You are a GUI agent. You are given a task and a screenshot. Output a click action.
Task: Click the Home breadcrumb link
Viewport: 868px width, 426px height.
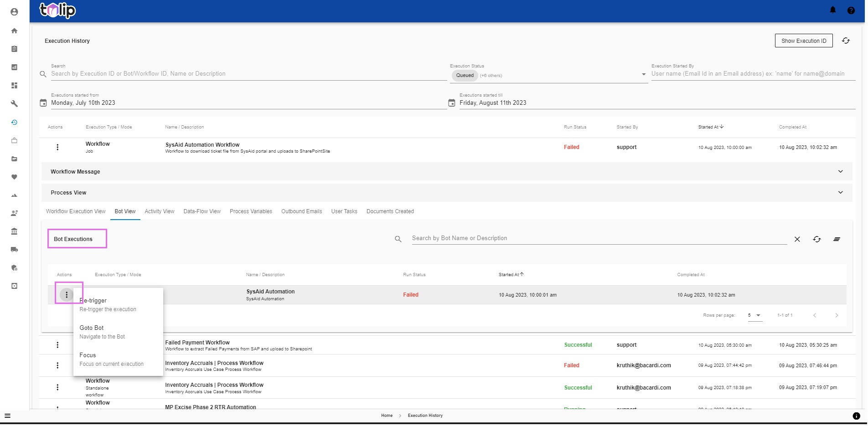pos(387,416)
